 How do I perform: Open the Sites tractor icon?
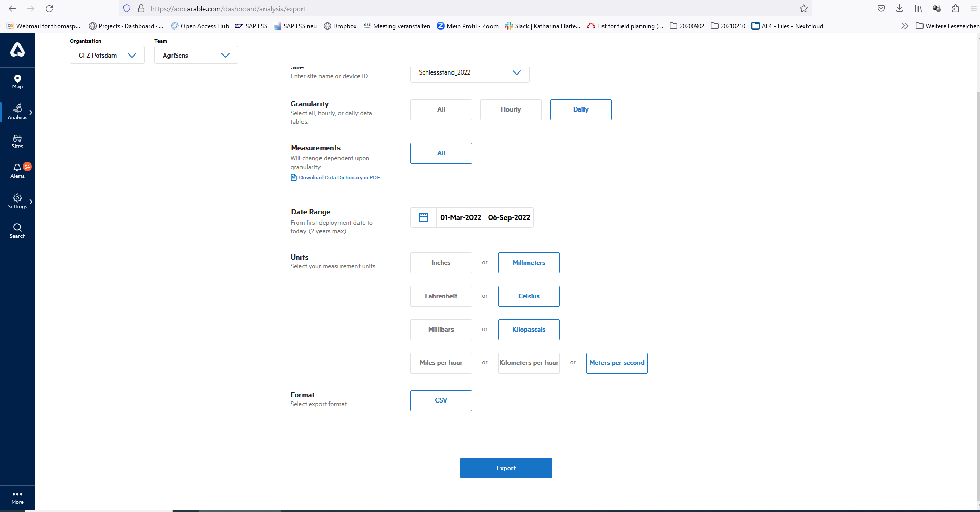[x=17, y=141]
